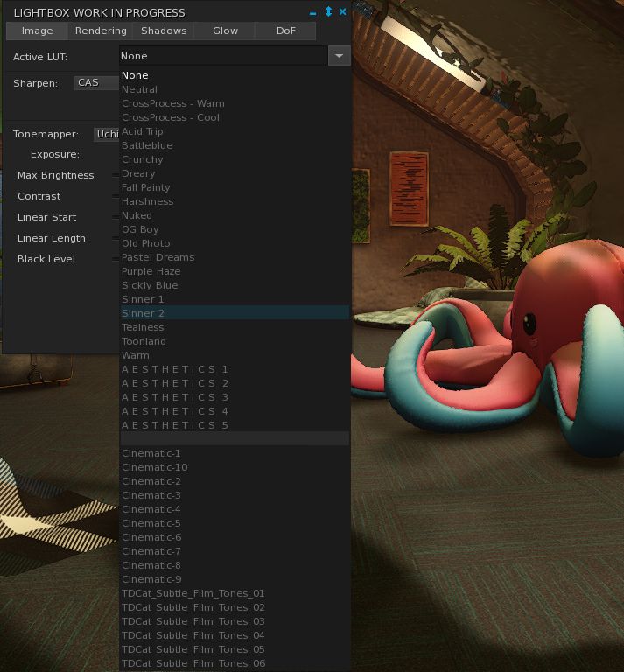Pick the Tealness LUT
Image resolution: width=624 pixels, height=672 pixels.
(235, 327)
